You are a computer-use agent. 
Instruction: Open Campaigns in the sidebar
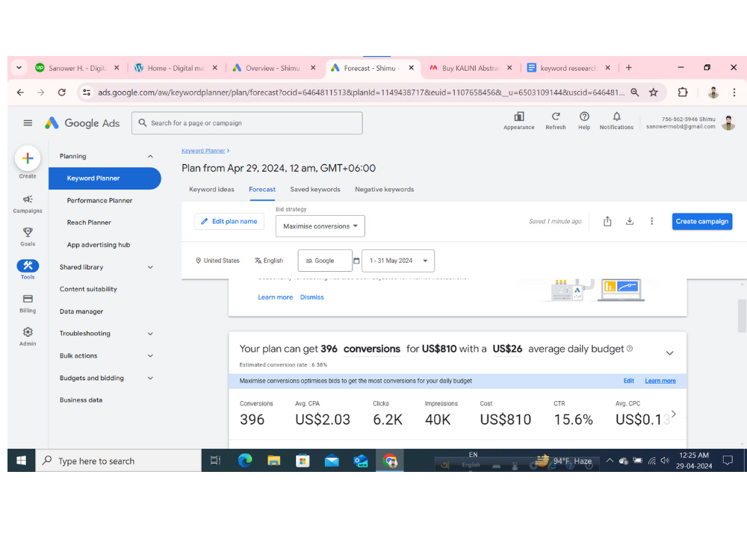(x=28, y=204)
